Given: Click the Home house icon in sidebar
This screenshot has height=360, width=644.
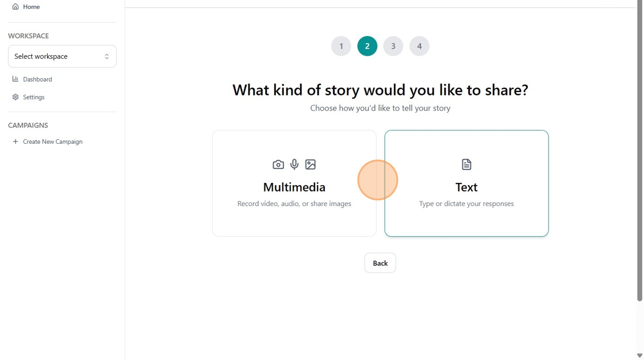Looking at the screenshot, I should tap(16, 7).
